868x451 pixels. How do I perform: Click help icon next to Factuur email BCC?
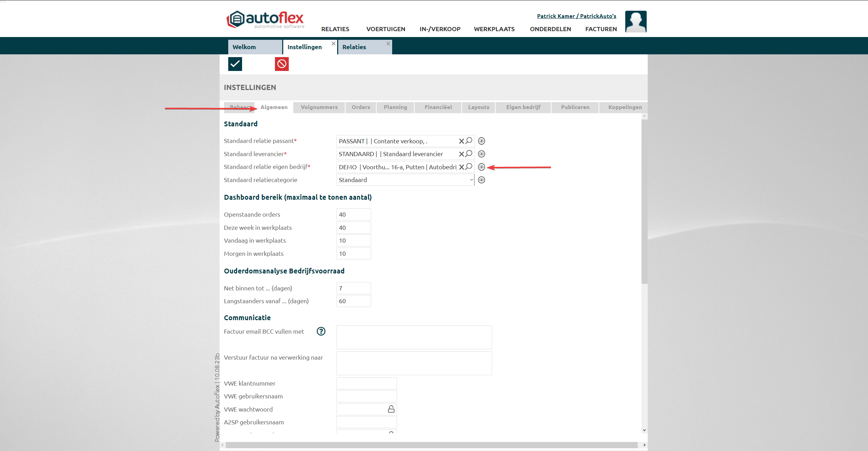321,332
